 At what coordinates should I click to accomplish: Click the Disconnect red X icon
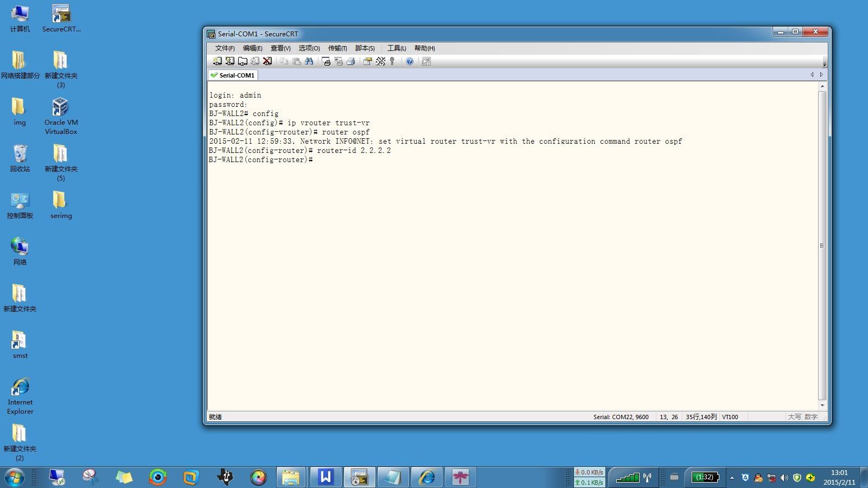(267, 61)
